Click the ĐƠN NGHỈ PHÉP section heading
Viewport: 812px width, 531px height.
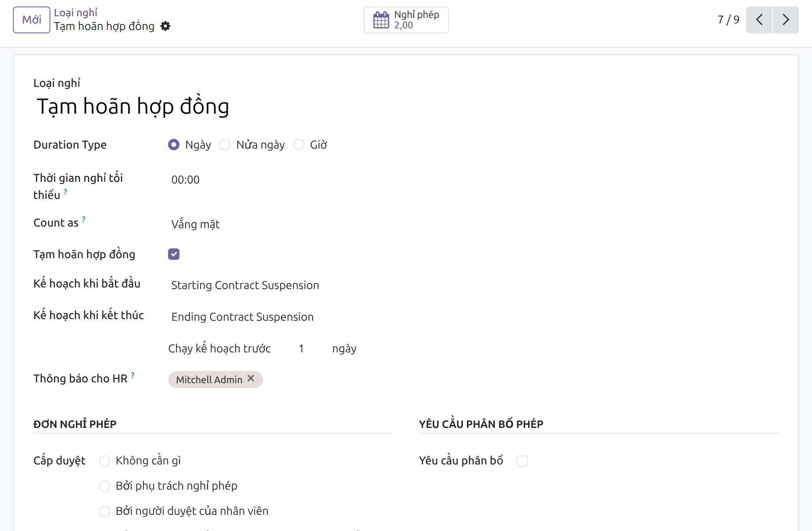coord(75,424)
